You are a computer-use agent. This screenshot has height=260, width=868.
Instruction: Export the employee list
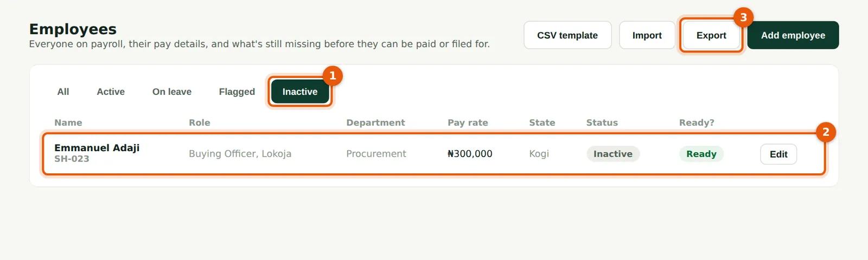(x=711, y=35)
